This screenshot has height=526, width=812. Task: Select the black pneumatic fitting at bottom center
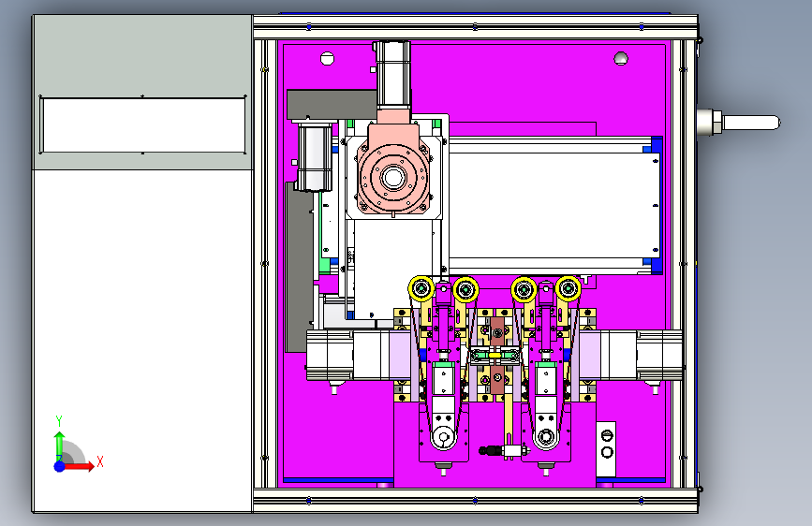point(490,451)
